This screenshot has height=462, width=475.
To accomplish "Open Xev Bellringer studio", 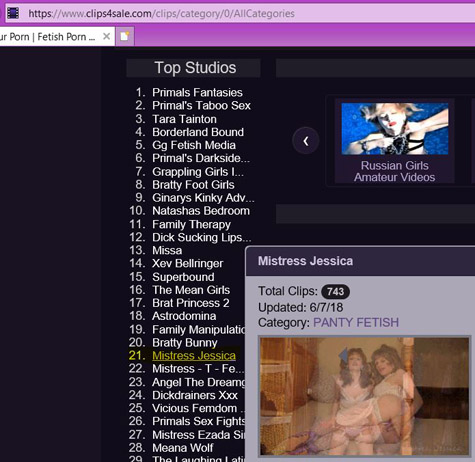I will pos(188,263).
